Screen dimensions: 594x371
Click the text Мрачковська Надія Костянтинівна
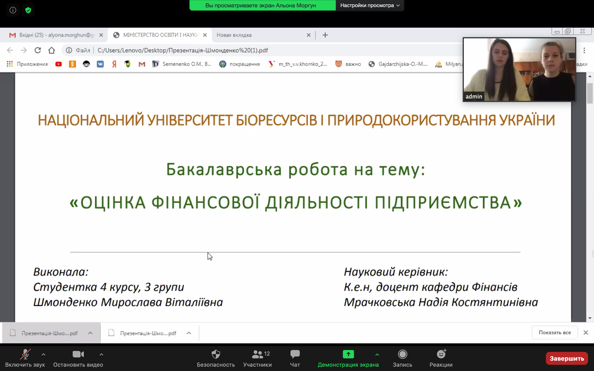click(x=441, y=302)
